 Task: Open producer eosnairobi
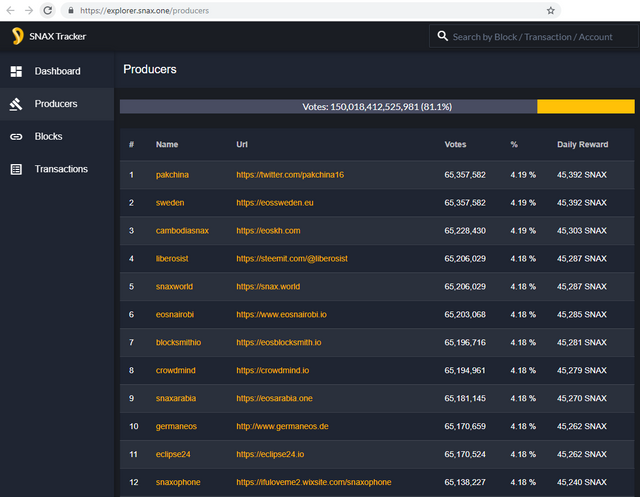click(x=175, y=315)
